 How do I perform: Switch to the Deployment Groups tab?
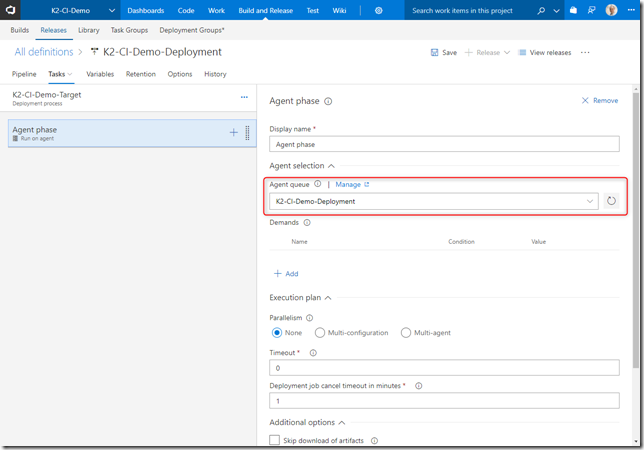[192, 30]
